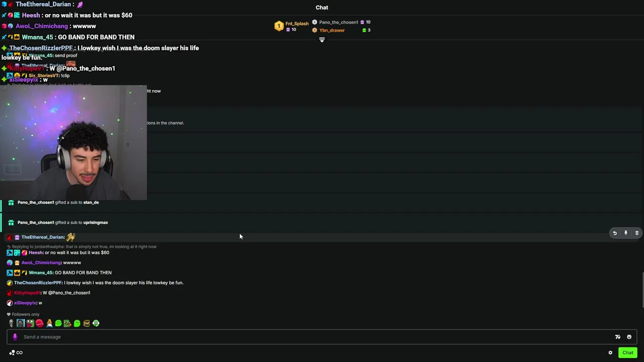Click username TheEthereal_Darian in chat list

[43, 237]
